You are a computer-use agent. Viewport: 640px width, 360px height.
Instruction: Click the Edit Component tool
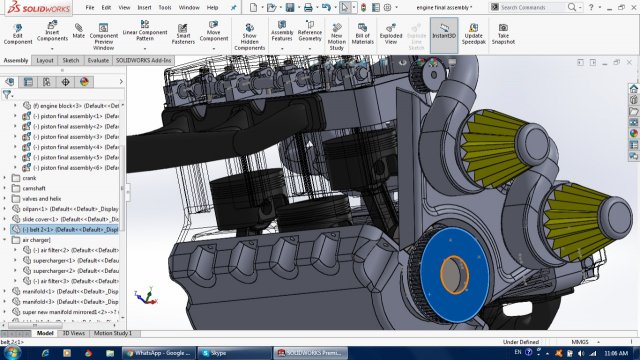coord(18,34)
